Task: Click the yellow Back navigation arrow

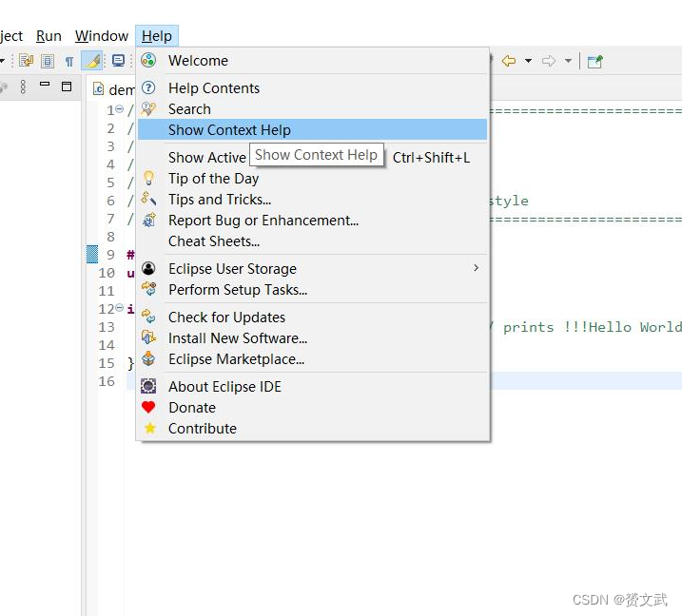Action: click(x=509, y=61)
